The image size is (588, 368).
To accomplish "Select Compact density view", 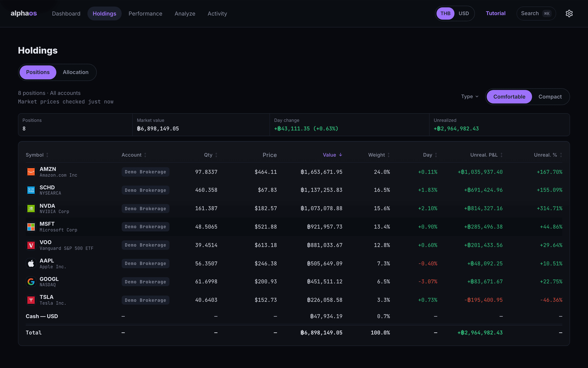I will [550, 97].
